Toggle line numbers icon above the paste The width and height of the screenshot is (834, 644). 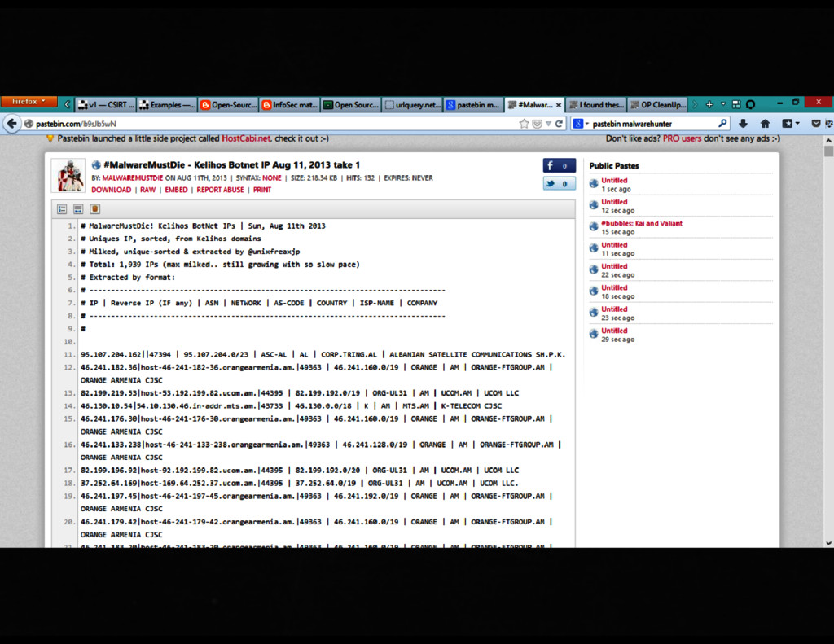coord(62,209)
